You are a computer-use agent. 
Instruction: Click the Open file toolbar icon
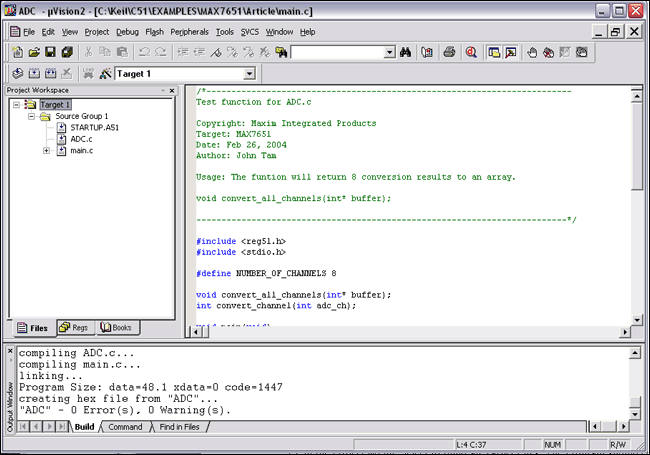pos(33,52)
